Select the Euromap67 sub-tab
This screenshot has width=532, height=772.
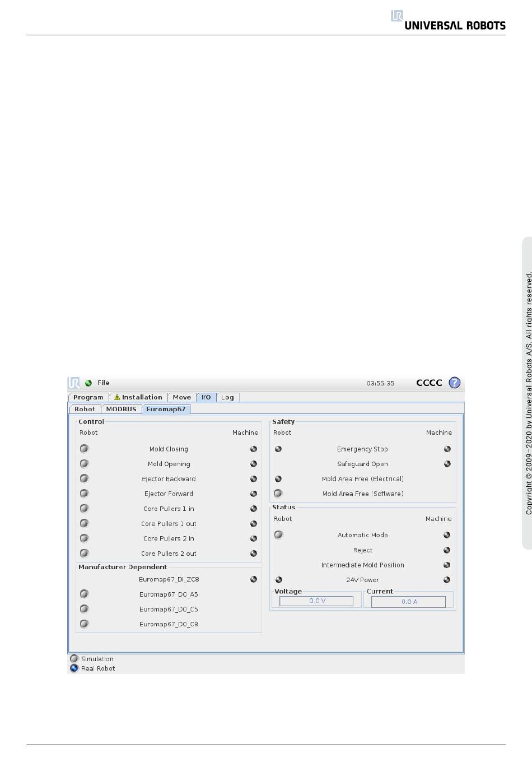pyautogui.click(x=166, y=409)
